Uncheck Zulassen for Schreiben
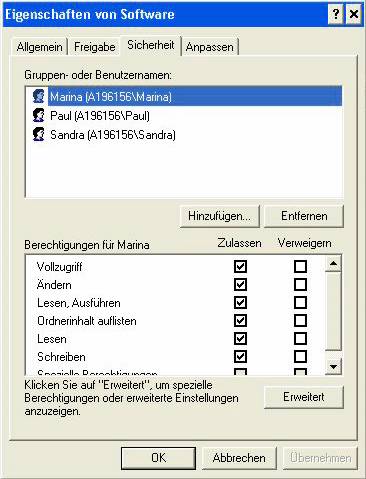The height and width of the screenshot is (479, 366). click(240, 356)
